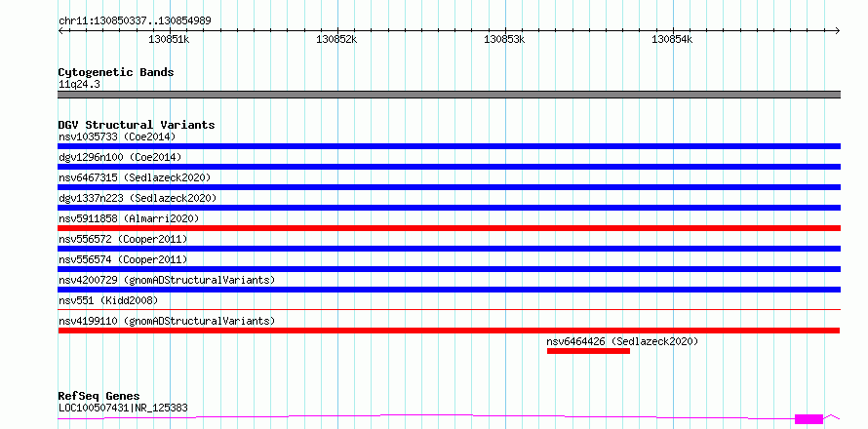Click the blue bar under dgv1296n100
The height and width of the screenshot is (429, 868).
[x=449, y=167]
